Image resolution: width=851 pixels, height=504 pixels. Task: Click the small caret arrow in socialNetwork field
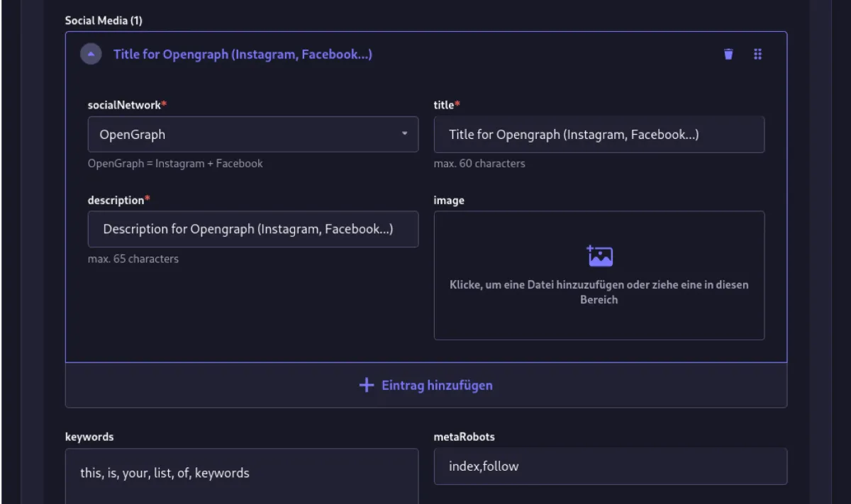[x=404, y=133]
